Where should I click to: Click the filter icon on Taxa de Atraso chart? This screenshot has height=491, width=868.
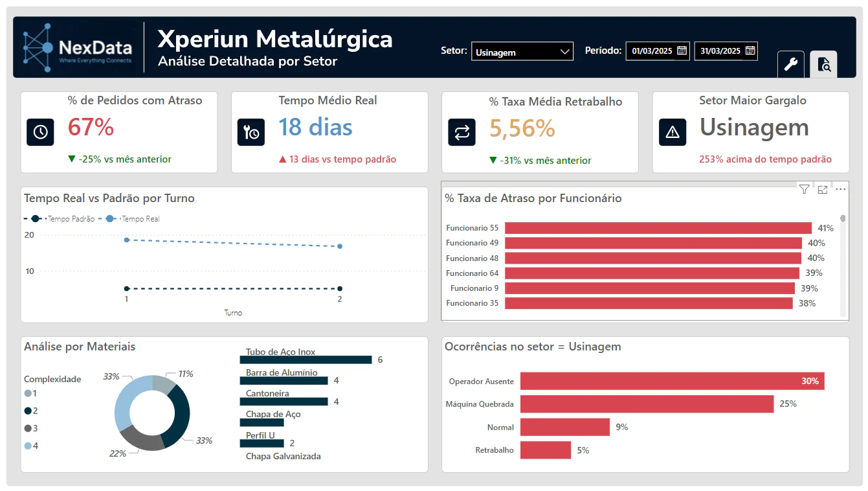coord(804,189)
